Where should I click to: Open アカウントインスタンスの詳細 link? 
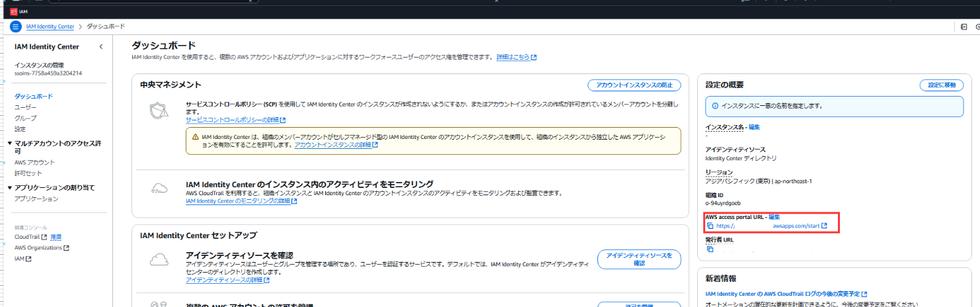click(336, 145)
